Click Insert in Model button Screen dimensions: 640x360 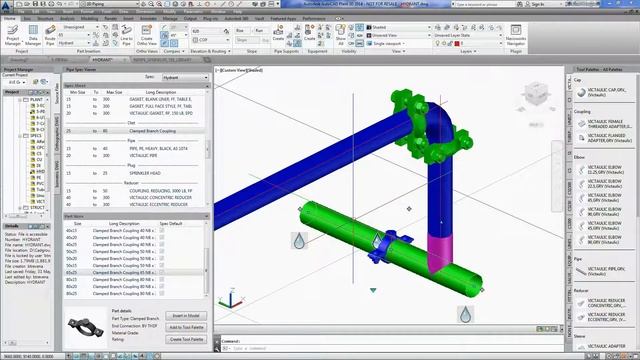click(x=186, y=316)
